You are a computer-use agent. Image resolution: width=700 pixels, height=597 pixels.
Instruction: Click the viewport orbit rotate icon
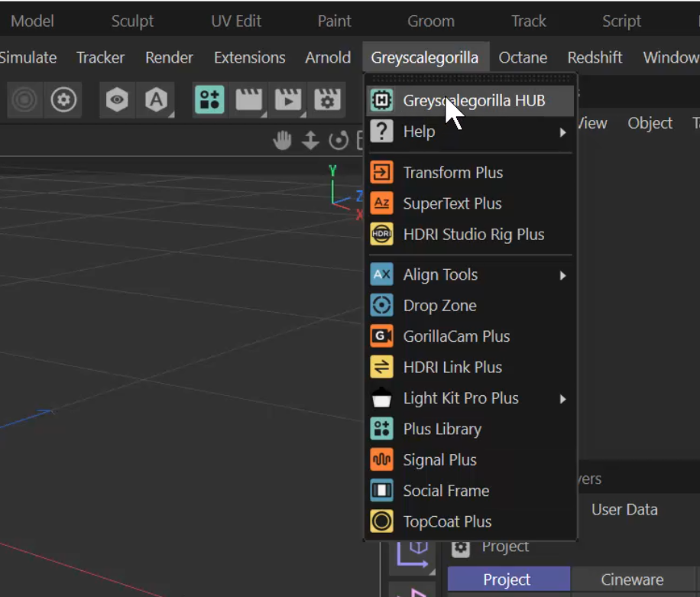click(339, 140)
